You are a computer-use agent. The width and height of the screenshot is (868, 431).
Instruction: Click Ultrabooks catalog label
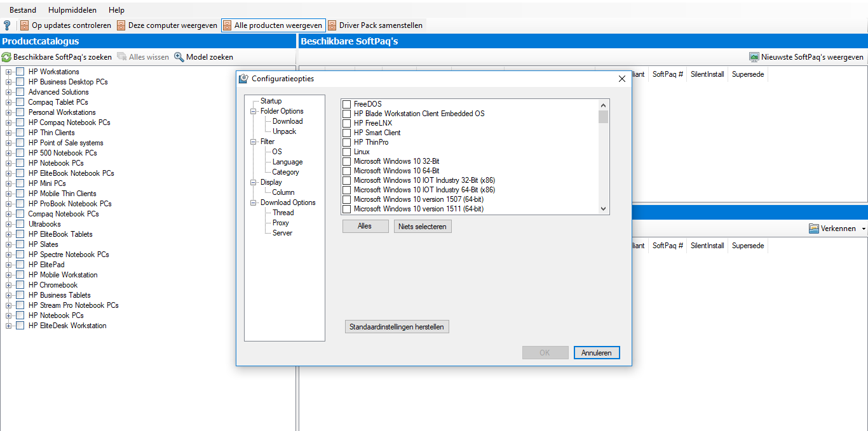44,224
